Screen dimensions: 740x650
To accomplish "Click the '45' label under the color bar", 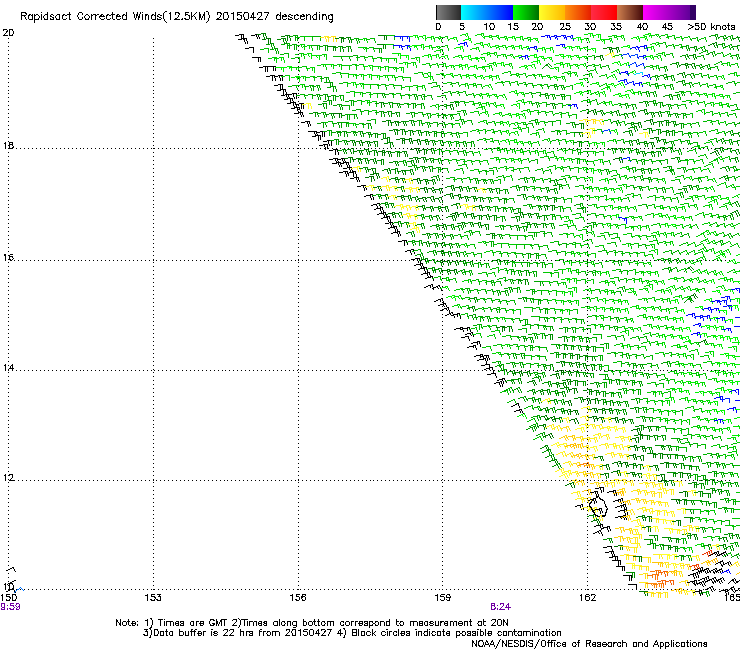I will tap(667, 27).
